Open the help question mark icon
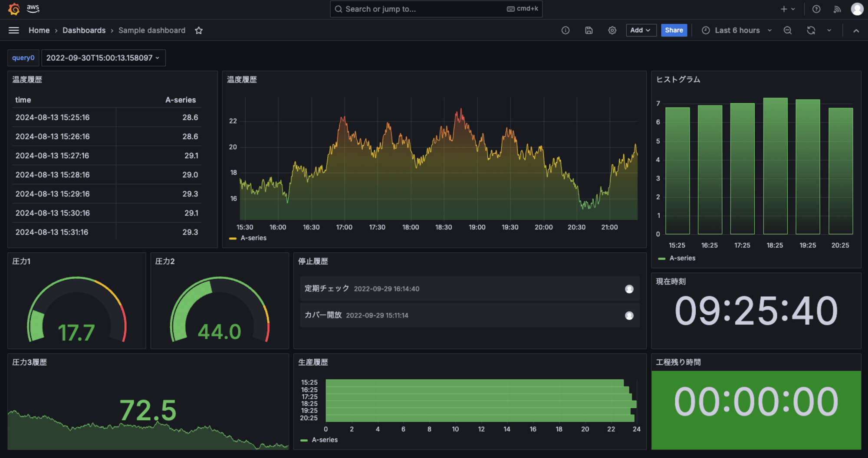868x458 pixels. click(x=816, y=9)
